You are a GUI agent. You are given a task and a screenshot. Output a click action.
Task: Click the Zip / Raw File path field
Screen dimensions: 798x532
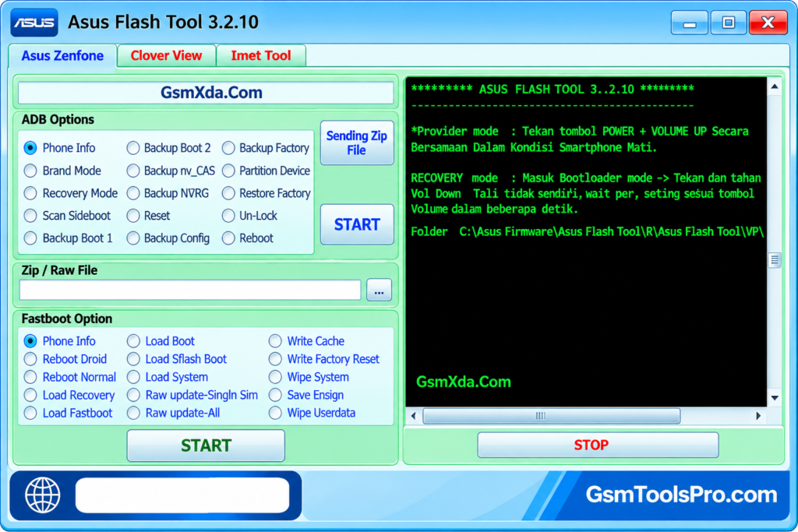click(x=190, y=291)
